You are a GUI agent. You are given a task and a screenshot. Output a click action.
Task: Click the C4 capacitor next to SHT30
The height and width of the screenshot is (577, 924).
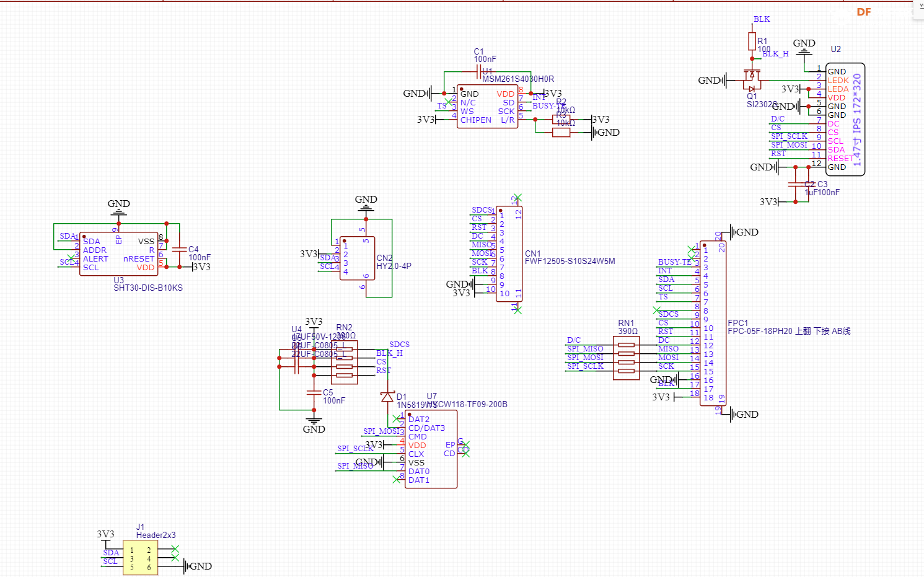[x=179, y=249]
